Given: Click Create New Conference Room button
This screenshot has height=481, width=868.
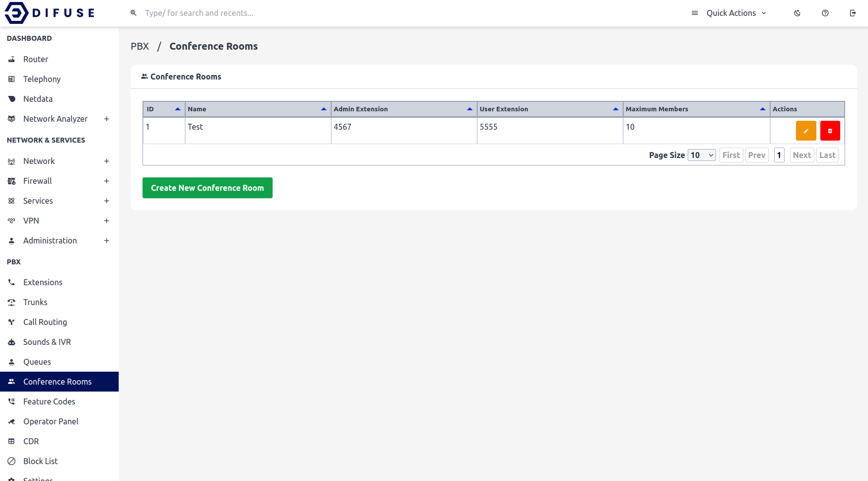Looking at the screenshot, I should (x=208, y=188).
